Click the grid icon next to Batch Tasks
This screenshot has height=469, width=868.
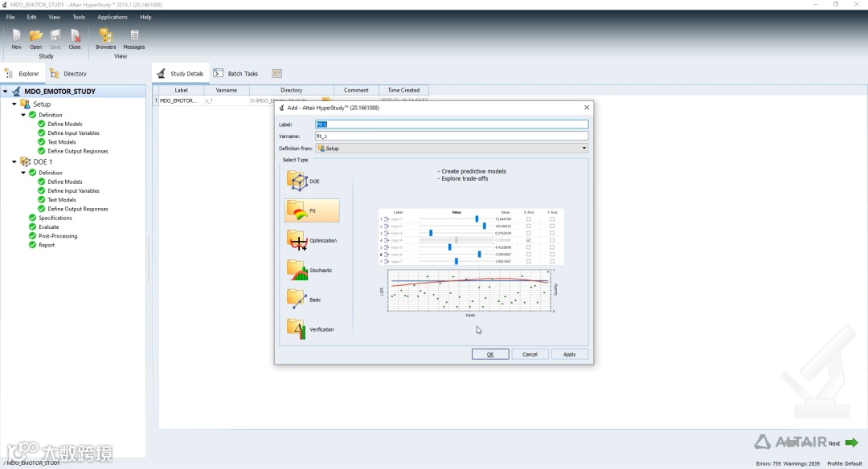pyautogui.click(x=276, y=73)
